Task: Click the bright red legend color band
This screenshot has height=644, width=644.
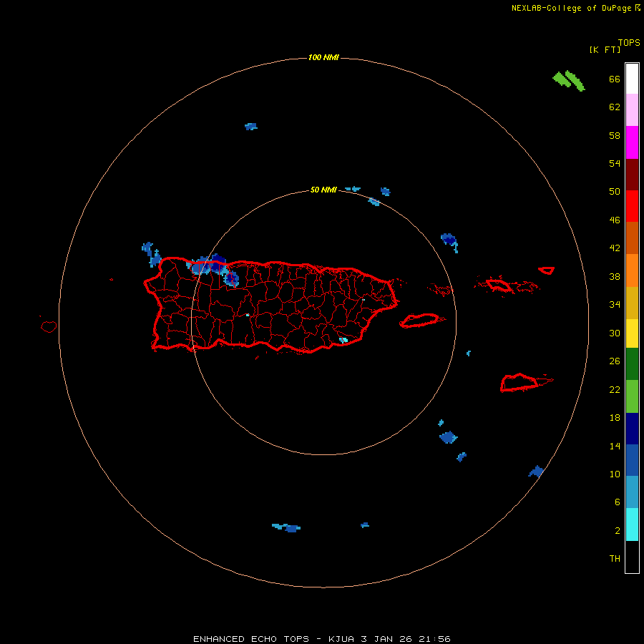Action: coord(632,206)
